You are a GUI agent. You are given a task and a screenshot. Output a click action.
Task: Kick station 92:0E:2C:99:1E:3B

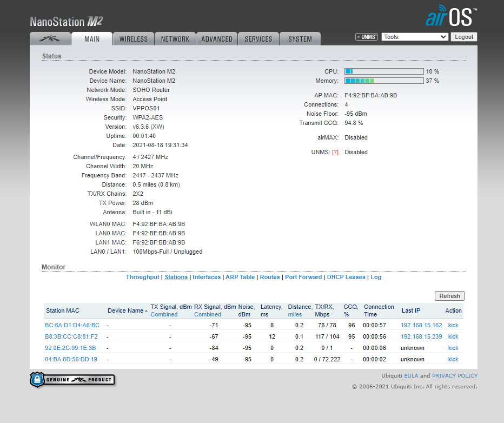pos(453,348)
